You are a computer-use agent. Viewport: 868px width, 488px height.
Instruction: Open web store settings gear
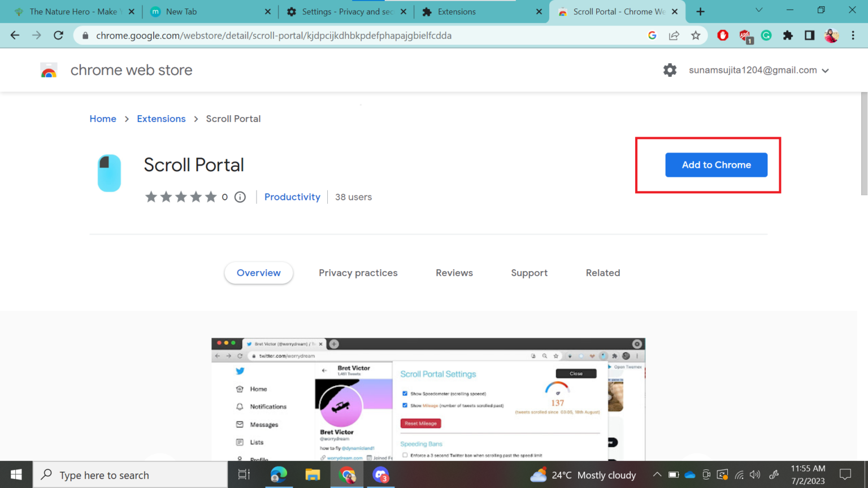tap(670, 70)
